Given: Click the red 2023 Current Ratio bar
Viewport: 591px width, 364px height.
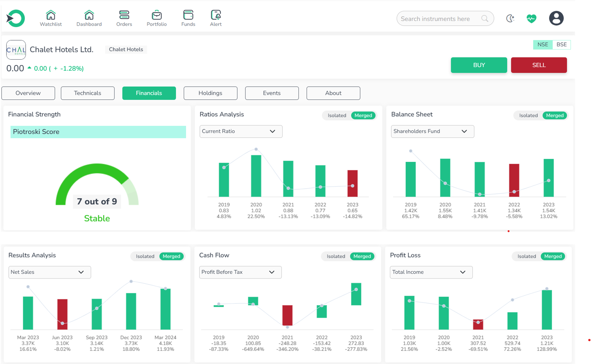Looking at the screenshot, I should (352, 183).
